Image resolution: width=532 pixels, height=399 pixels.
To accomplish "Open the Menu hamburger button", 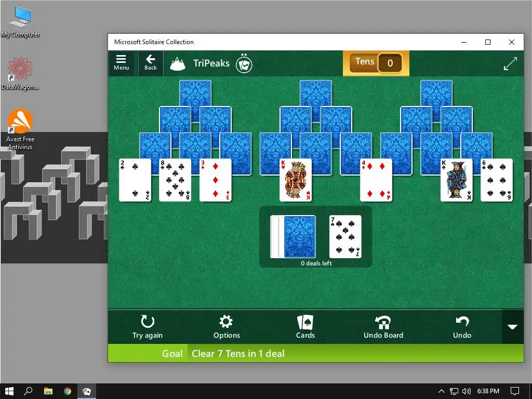I will pos(121,63).
